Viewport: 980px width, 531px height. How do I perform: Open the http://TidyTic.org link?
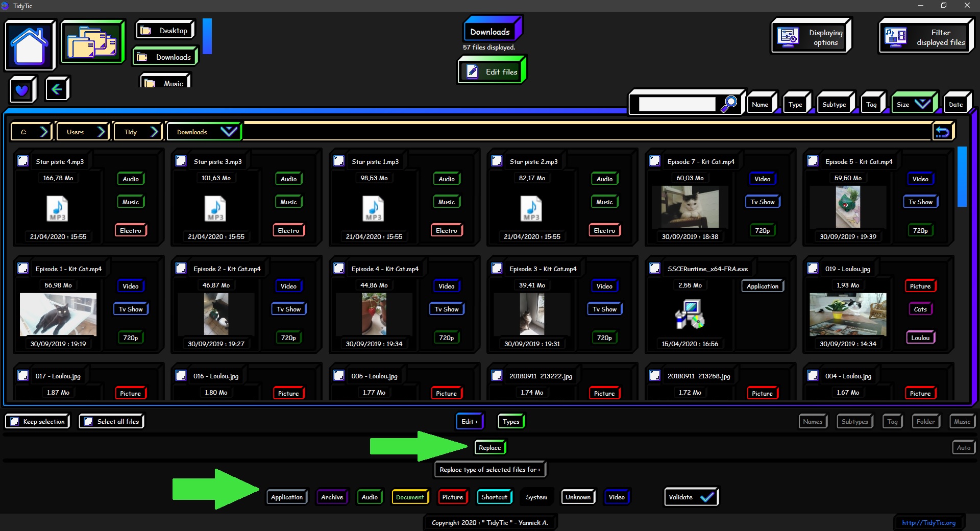pos(928,522)
